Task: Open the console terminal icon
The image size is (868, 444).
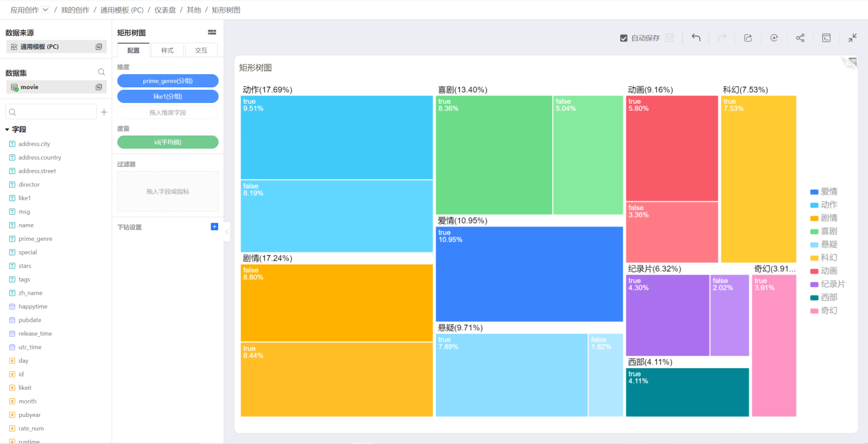Action: (x=826, y=38)
